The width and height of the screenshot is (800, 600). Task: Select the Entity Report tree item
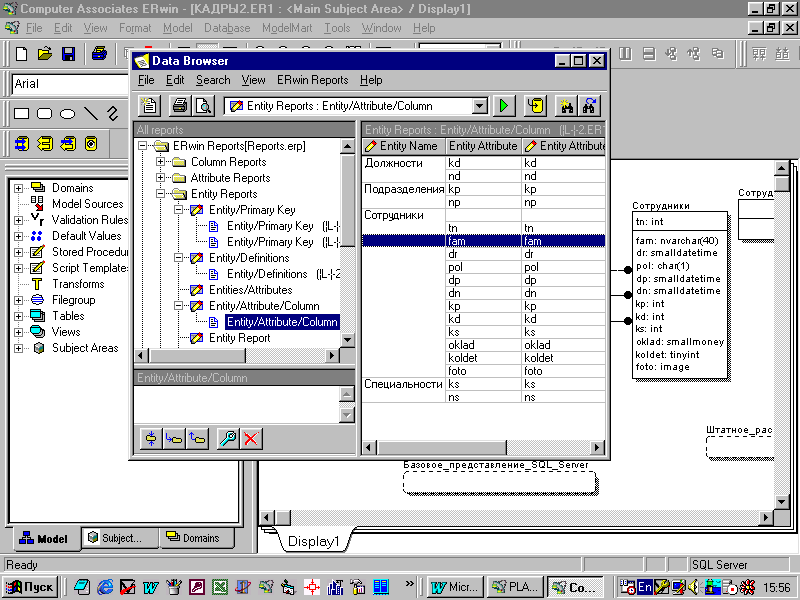pyautogui.click(x=239, y=338)
